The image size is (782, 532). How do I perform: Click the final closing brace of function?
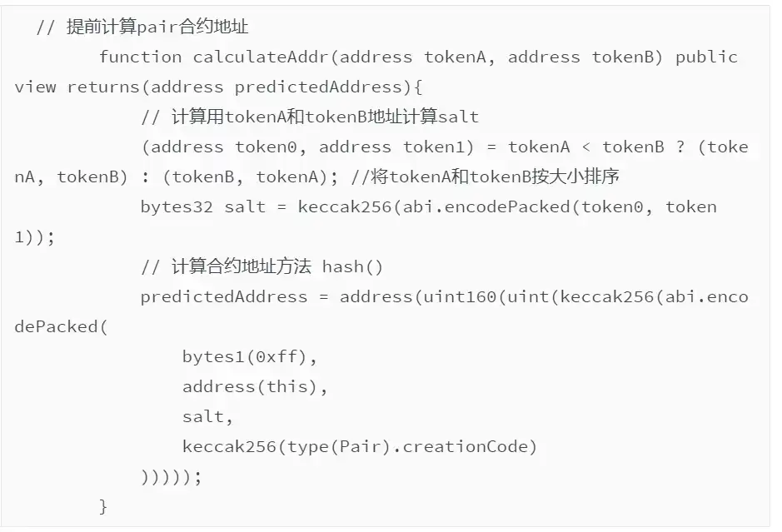tap(103, 506)
